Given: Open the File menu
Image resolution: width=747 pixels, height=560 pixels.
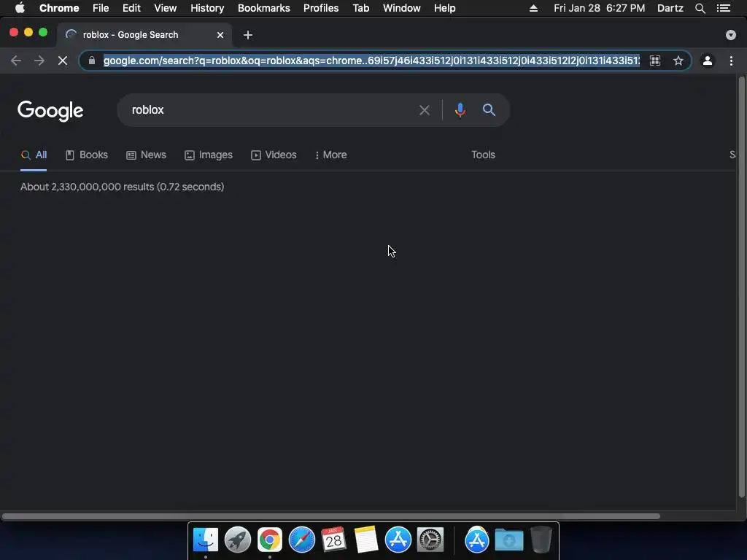Looking at the screenshot, I should click(x=101, y=8).
